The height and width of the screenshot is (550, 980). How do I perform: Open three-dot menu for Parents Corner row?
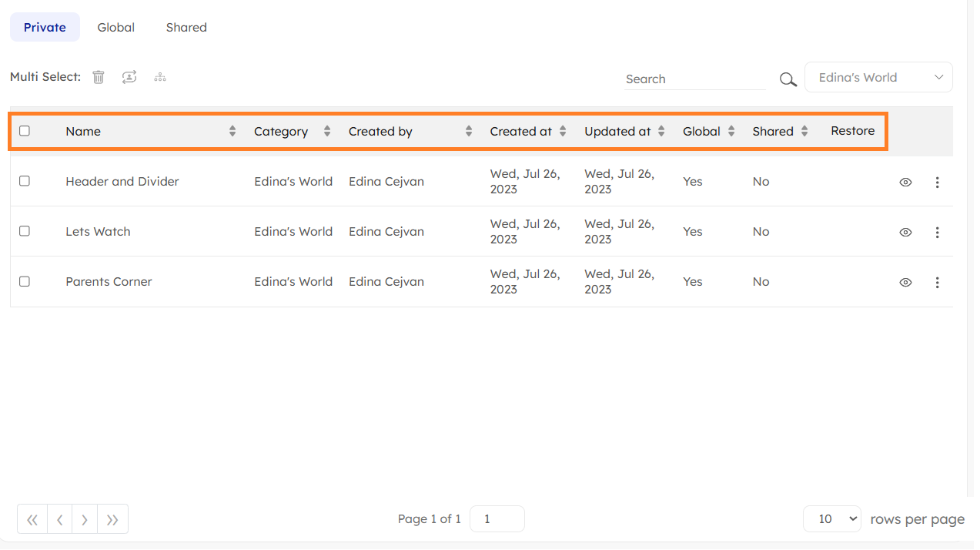[x=937, y=283]
